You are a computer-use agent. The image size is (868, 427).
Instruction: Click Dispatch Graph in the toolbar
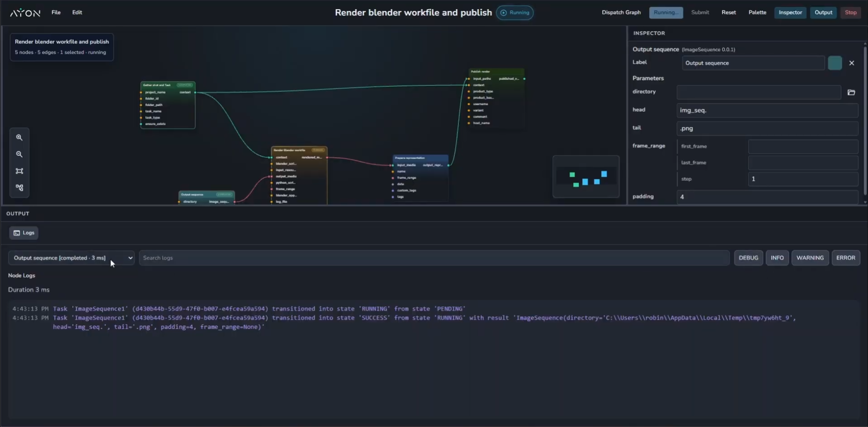[x=621, y=12]
